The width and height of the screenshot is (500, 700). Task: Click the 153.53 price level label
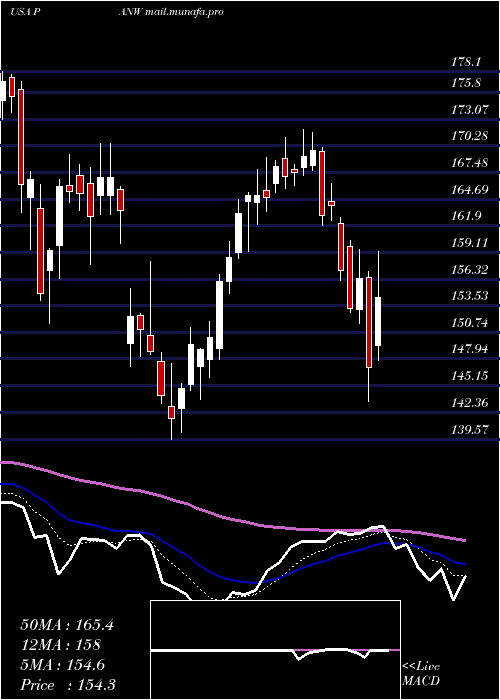[469, 296]
